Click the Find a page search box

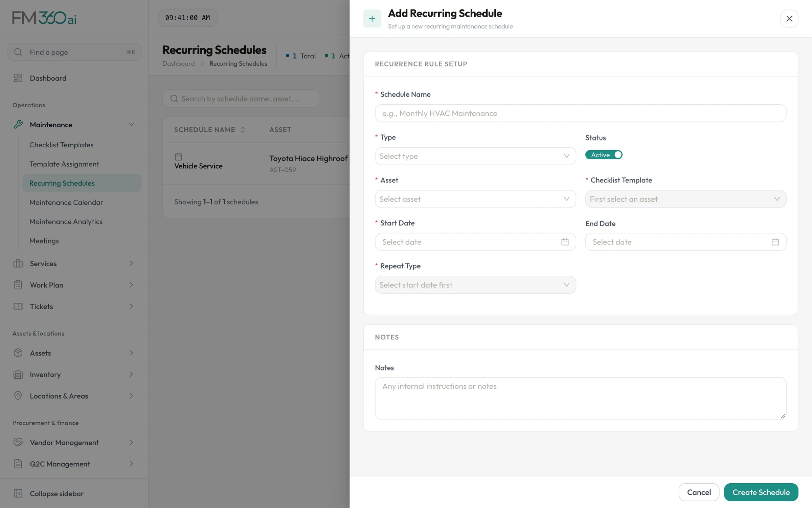74,52
